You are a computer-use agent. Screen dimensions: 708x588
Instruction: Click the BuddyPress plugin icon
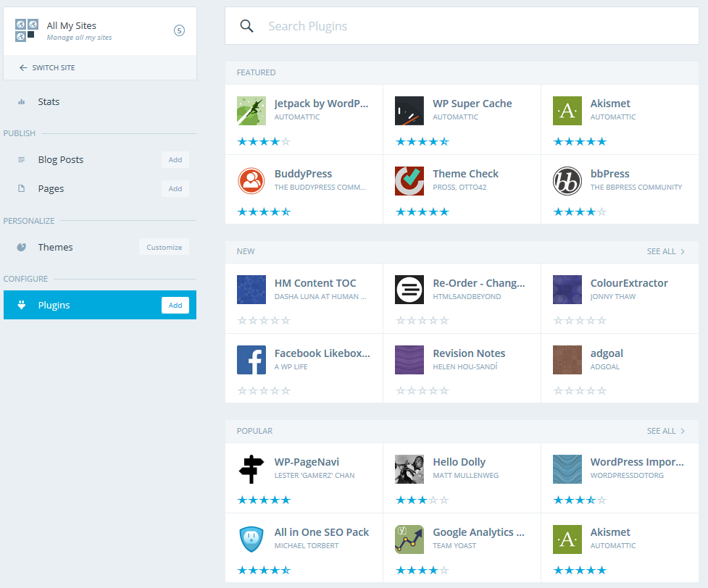pos(251,181)
